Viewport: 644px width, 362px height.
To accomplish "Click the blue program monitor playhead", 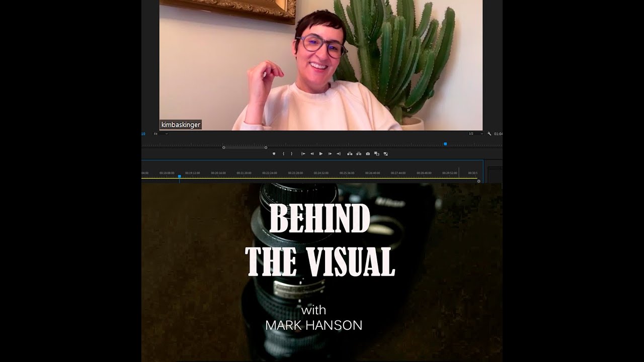I will point(445,144).
